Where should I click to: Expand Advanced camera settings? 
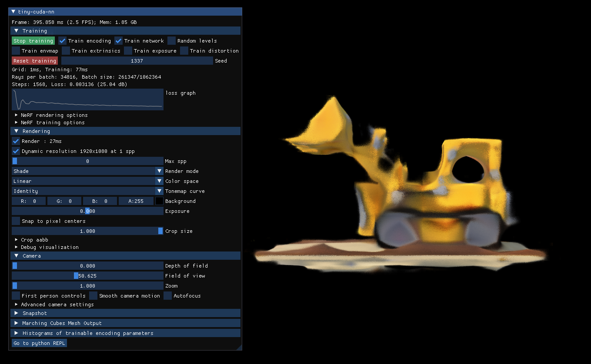[54, 304]
